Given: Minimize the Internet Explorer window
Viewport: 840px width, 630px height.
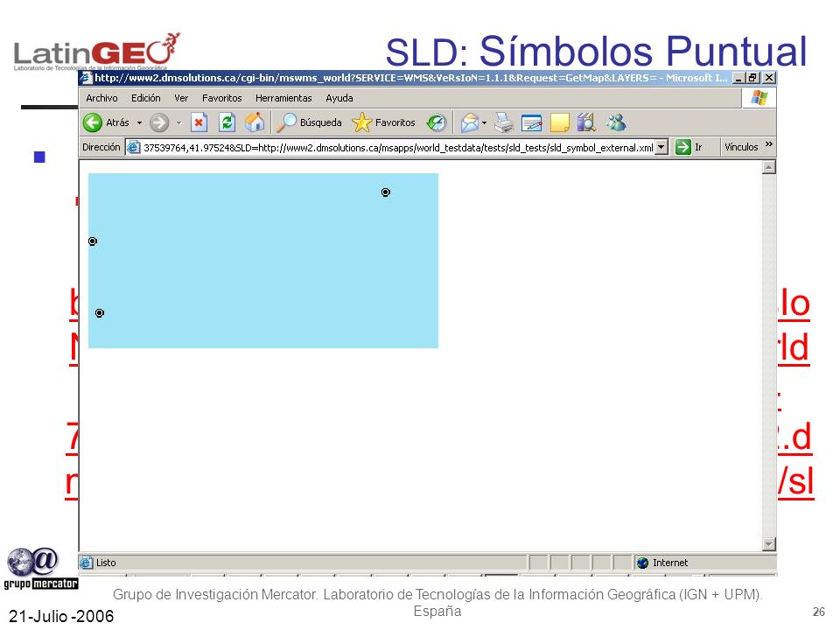Looking at the screenshot, I should tap(738, 78).
